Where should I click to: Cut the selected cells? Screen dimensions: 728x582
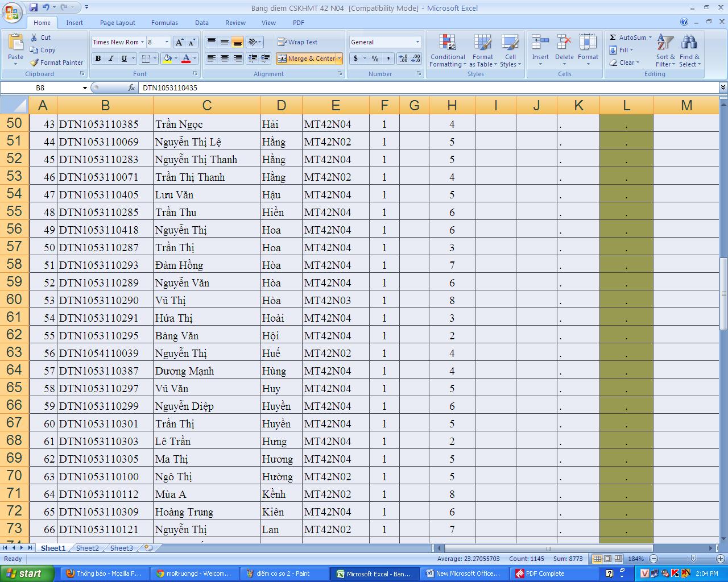pos(40,38)
